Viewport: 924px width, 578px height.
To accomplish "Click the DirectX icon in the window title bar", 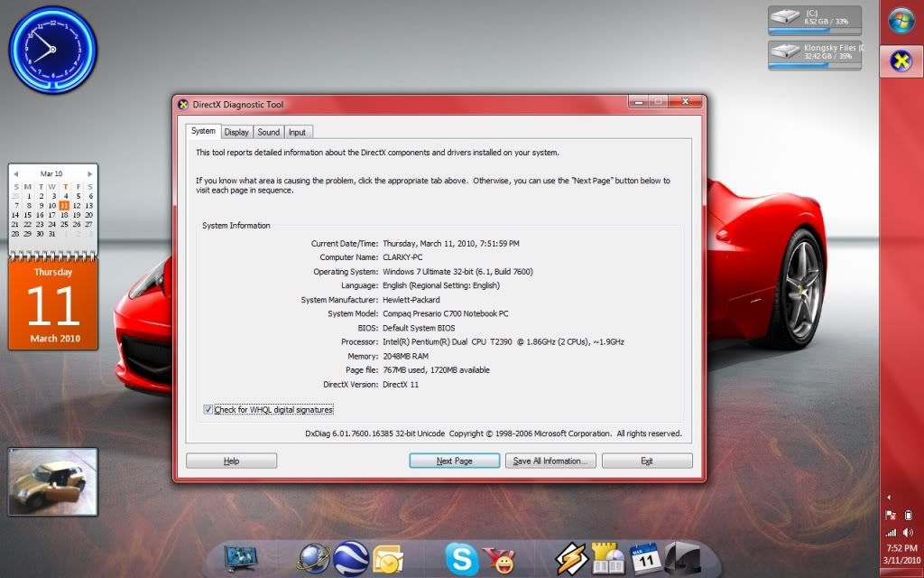I will pos(183,105).
